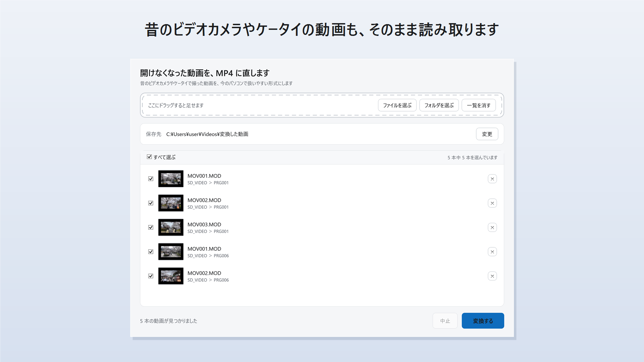Remove MOV001.MOD in PRG006 from the list
The height and width of the screenshot is (362, 644).
(x=492, y=252)
